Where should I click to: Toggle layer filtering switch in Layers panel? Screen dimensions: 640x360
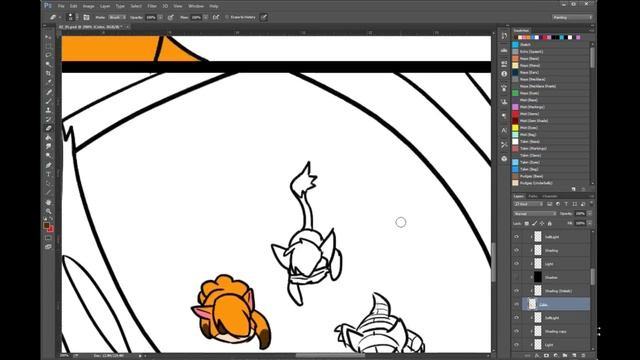591,203
